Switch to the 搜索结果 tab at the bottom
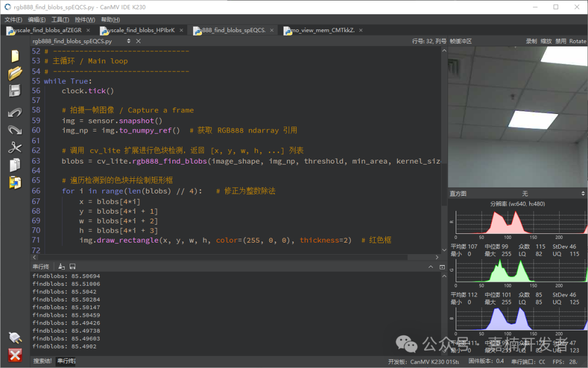Viewport: 588px width, 368px height. click(x=42, y=361)
